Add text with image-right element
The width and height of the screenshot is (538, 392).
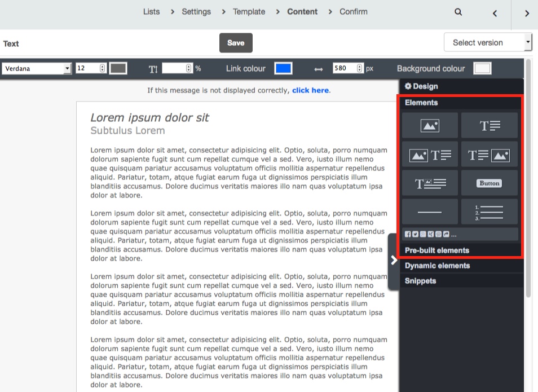[490, 155]
